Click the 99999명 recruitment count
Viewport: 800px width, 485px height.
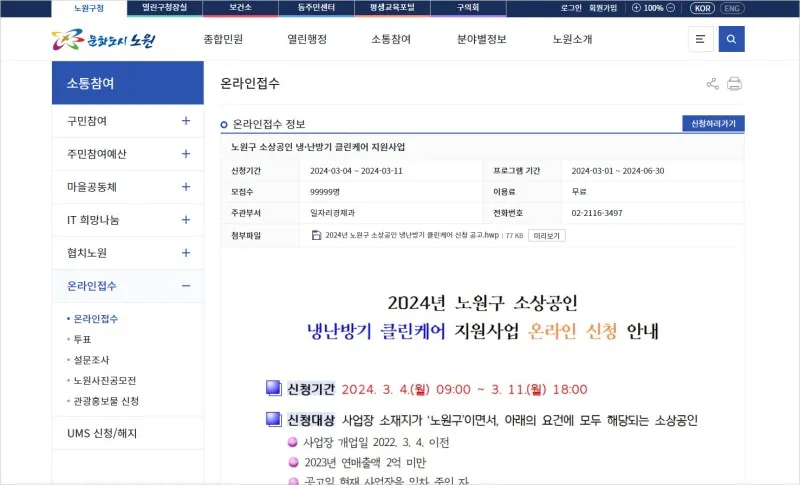tap(324, 192)
